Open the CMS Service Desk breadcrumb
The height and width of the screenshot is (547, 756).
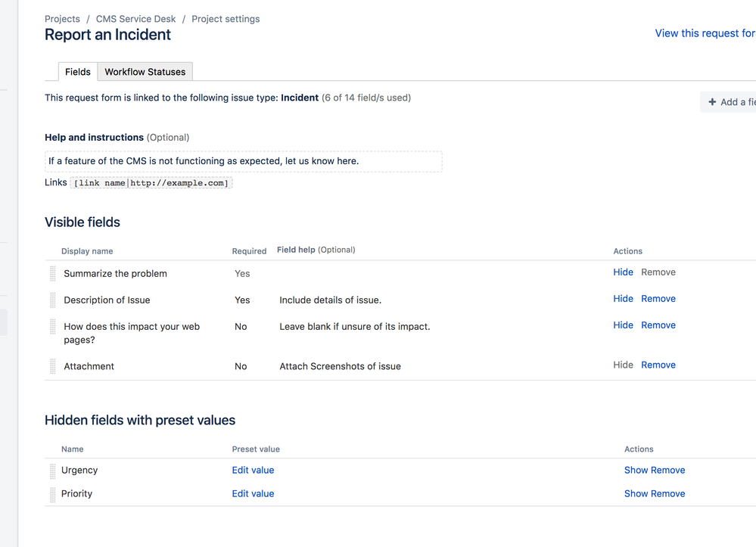point(135,19)
